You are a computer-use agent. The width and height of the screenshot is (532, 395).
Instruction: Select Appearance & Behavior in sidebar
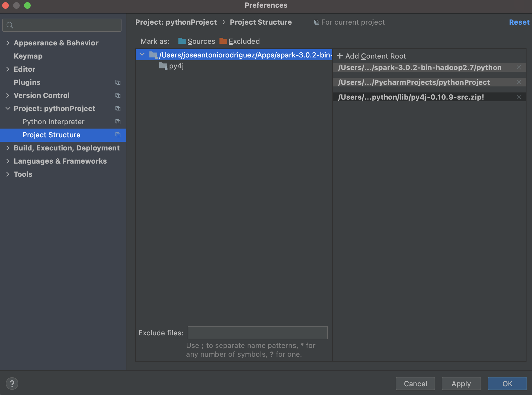[56, 43]
